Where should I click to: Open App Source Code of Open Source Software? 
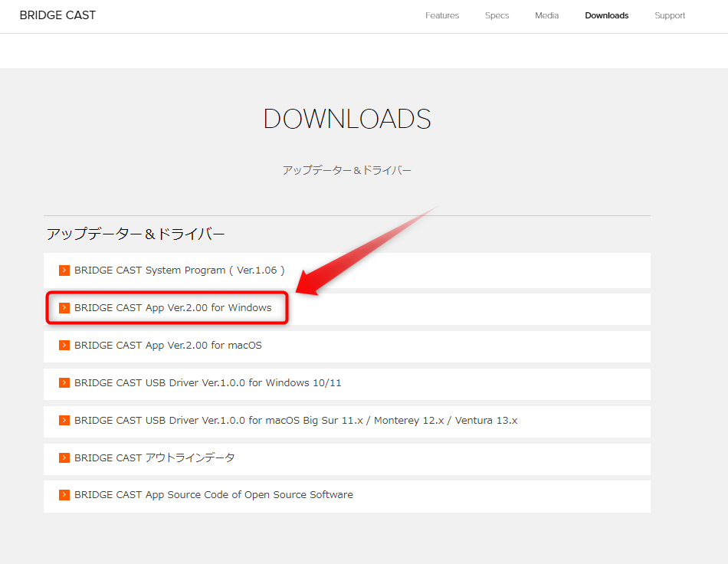(x=214, y=495)
